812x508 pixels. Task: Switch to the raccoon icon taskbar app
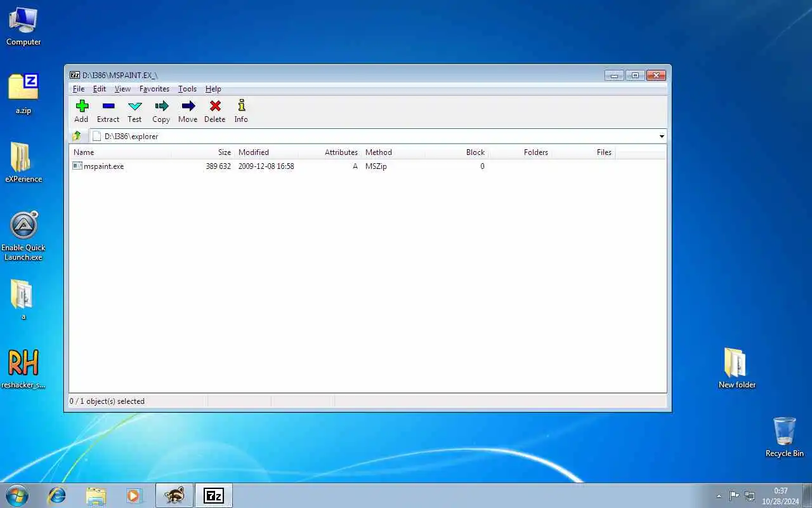(174, 495)
